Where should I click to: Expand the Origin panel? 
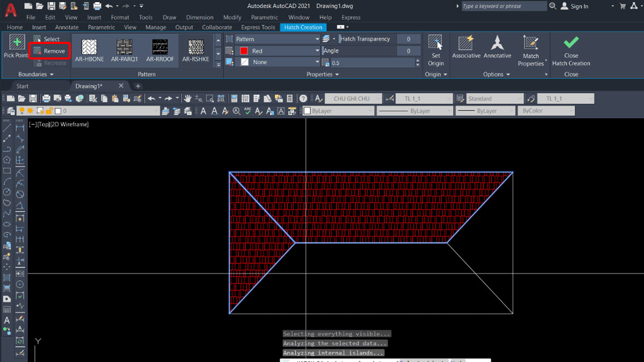pos(436,75)
